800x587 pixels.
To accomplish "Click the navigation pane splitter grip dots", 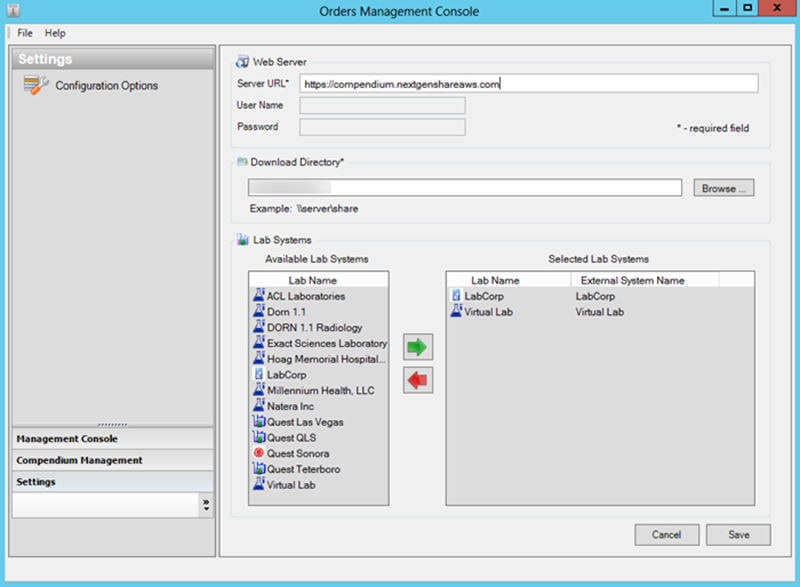I will [113, 424].
